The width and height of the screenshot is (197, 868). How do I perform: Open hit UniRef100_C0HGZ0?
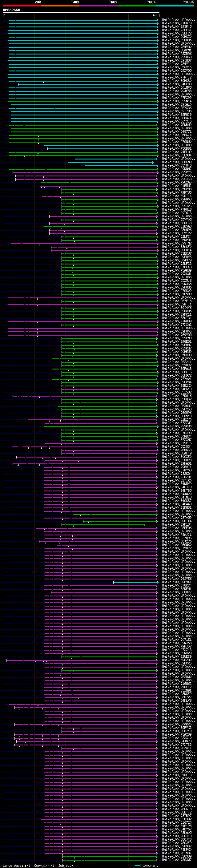point(177,37)
